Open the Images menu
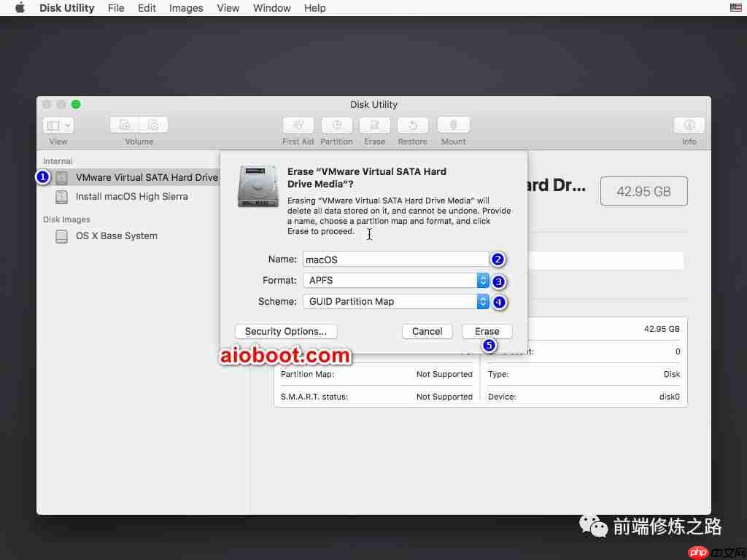The image size is (747, 560). [x=186, y=8]
